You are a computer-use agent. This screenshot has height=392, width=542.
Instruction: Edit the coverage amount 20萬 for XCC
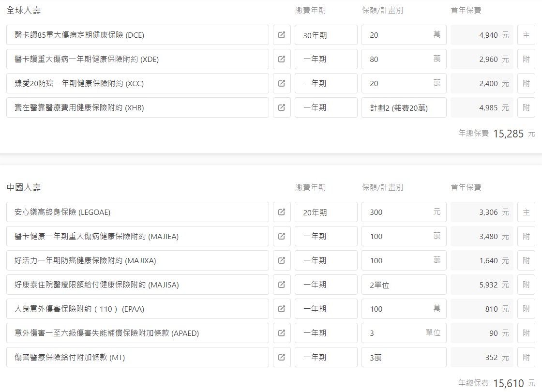(404, 83)
